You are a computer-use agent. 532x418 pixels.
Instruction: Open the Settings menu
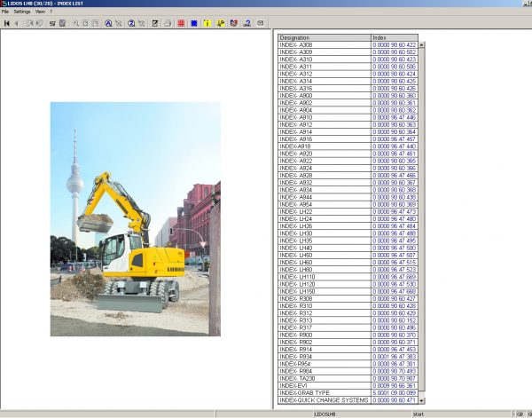22,12
